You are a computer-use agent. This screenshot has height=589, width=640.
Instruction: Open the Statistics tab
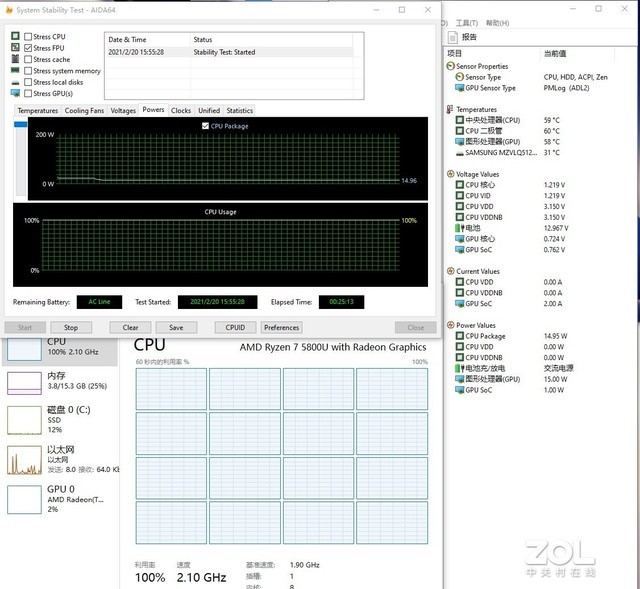[240, 111]
